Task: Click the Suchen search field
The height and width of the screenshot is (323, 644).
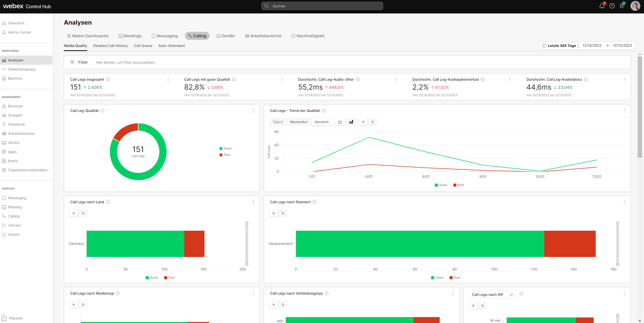Action: [x=322, y=6]
